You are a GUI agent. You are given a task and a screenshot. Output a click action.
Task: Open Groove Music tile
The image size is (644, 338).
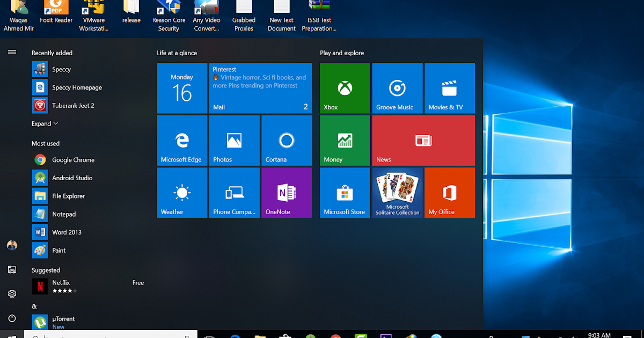[397, 89]
